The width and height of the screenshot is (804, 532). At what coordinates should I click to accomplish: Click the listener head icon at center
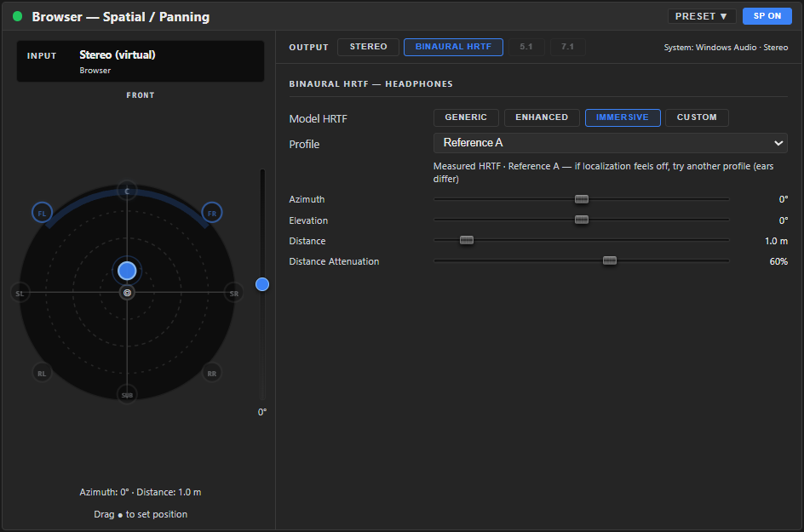(127, 293)
